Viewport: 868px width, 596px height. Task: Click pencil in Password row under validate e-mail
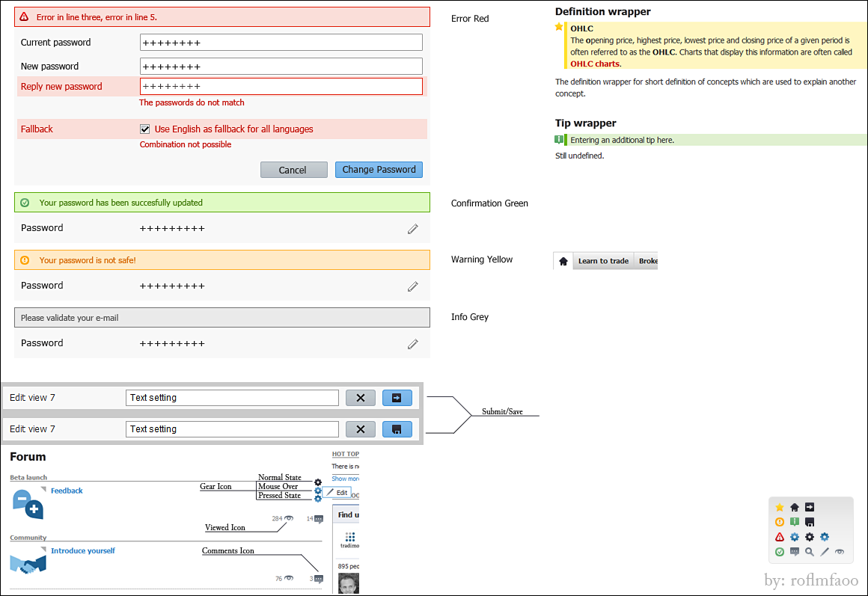click(x=413, y=344)
